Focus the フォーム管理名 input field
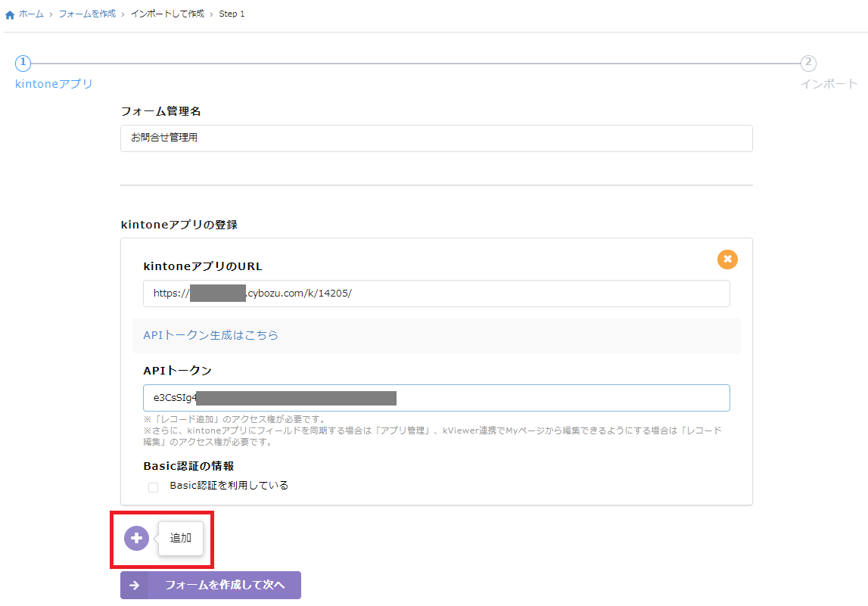 [436, 138]
